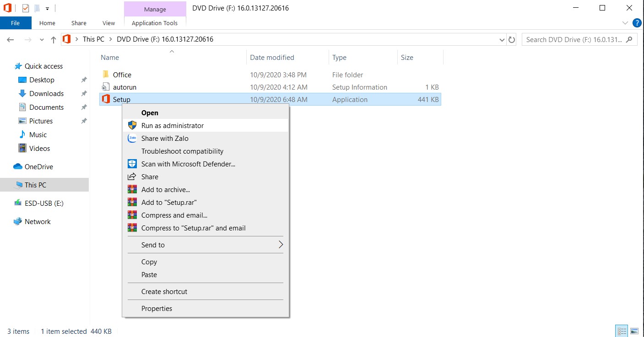This screenshot has width=644, height=337.
Task: Click the Office icon in title bar
Action: click(7, 8)
